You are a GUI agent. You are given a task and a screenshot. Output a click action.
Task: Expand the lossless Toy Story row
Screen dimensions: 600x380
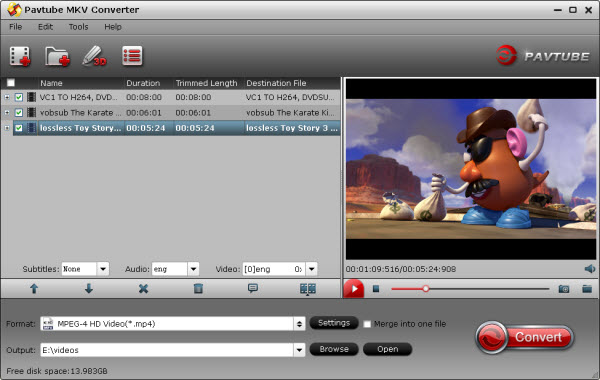pyautogui.click(x=7, y=128)
